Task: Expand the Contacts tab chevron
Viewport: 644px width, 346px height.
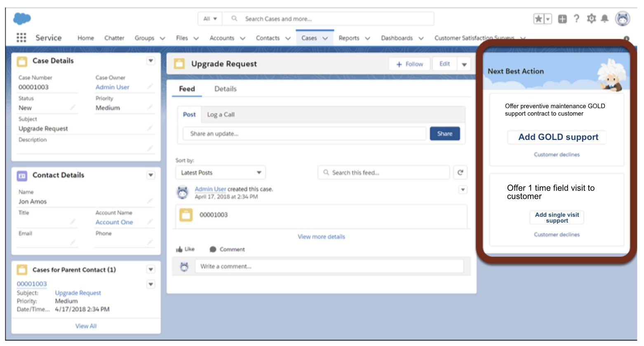Action: (x=288, y=38)
